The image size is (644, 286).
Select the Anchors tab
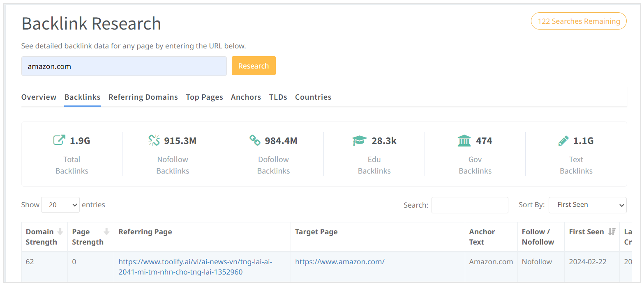click(246, 97)
